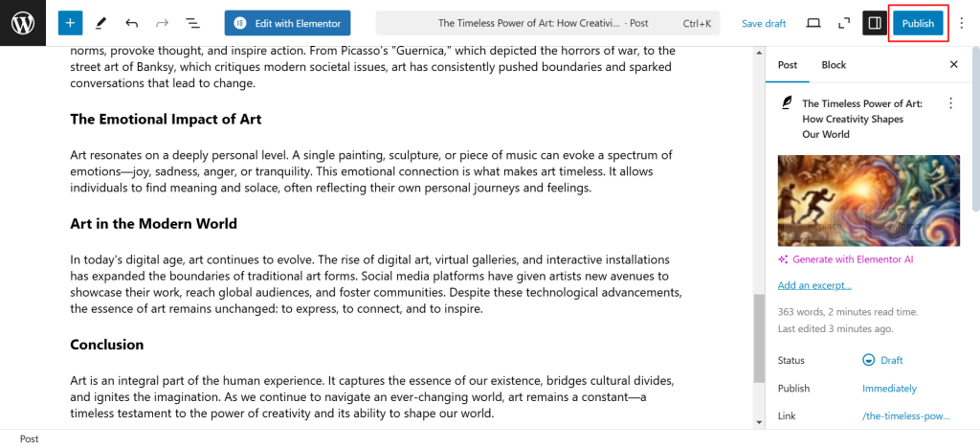Switch to the Block tab
Screen dimensions: 980x448
(x=834, y=65)
